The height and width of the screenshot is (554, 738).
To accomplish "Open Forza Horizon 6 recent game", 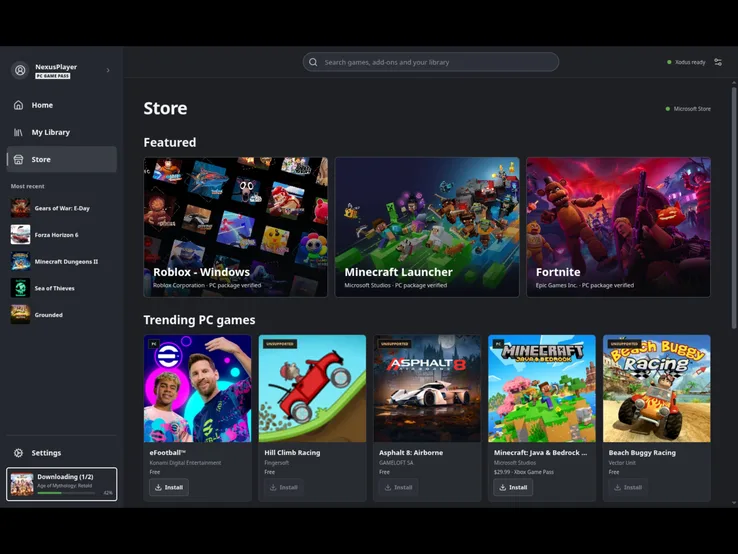I will (62, 235).
